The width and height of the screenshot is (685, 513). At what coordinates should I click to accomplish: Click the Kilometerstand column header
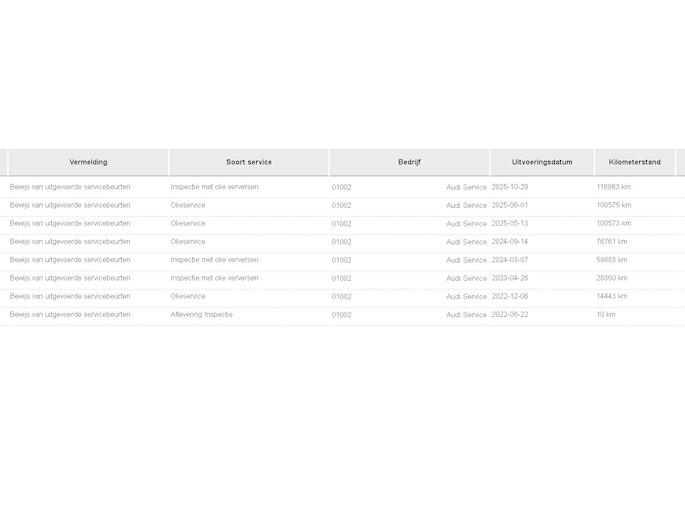pos(634,162)
